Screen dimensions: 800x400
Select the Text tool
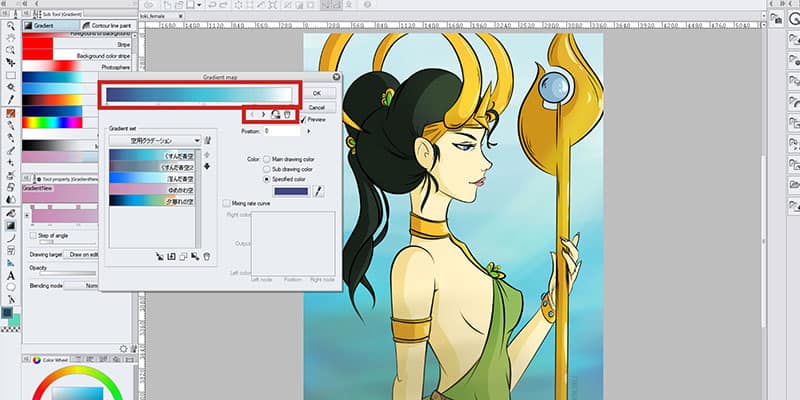click(x=10, y=276)
